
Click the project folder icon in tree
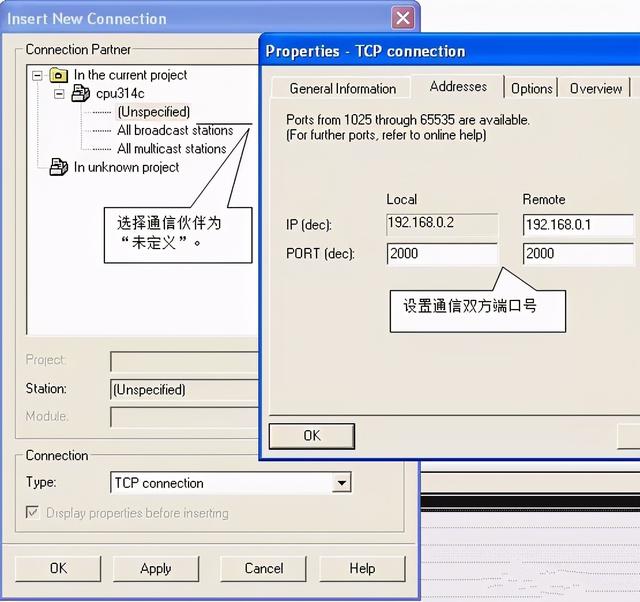click(59, 75)
